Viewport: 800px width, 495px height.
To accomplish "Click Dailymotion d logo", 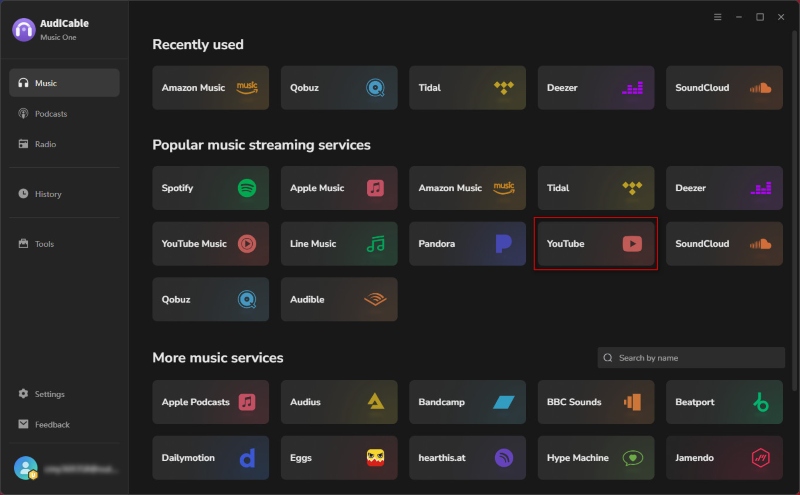I will 247,458.
